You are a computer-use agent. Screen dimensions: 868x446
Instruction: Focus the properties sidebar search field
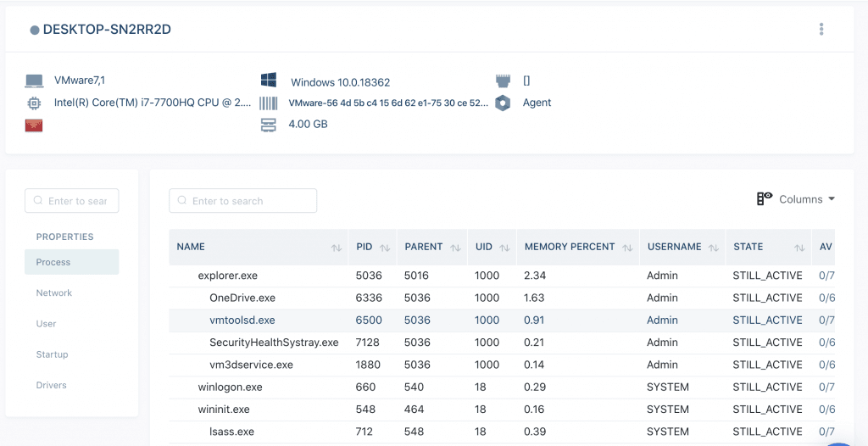point(71,201)
